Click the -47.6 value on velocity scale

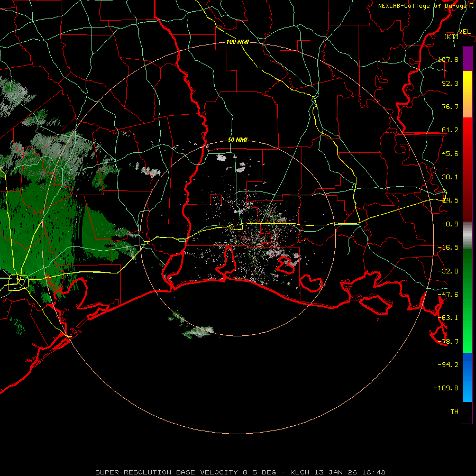pyautogui.click(x=448, y=295)
